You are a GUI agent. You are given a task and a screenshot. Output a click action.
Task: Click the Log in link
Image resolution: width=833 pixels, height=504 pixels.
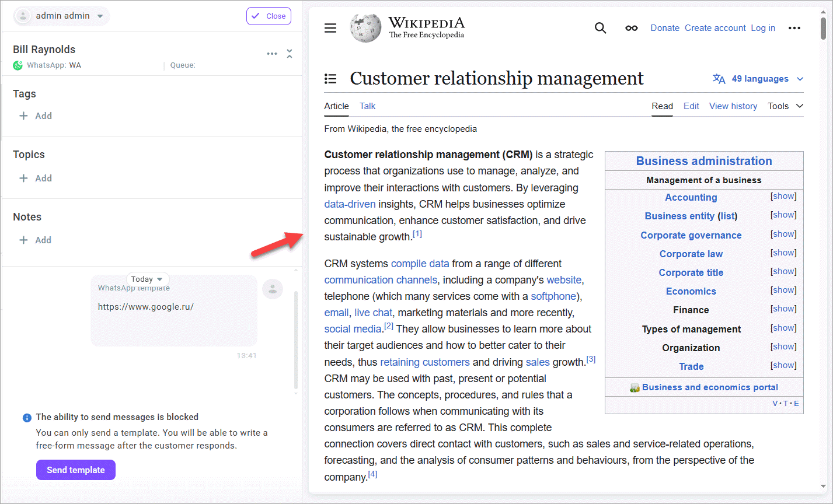pyautogui.click(x=763, y=28)
